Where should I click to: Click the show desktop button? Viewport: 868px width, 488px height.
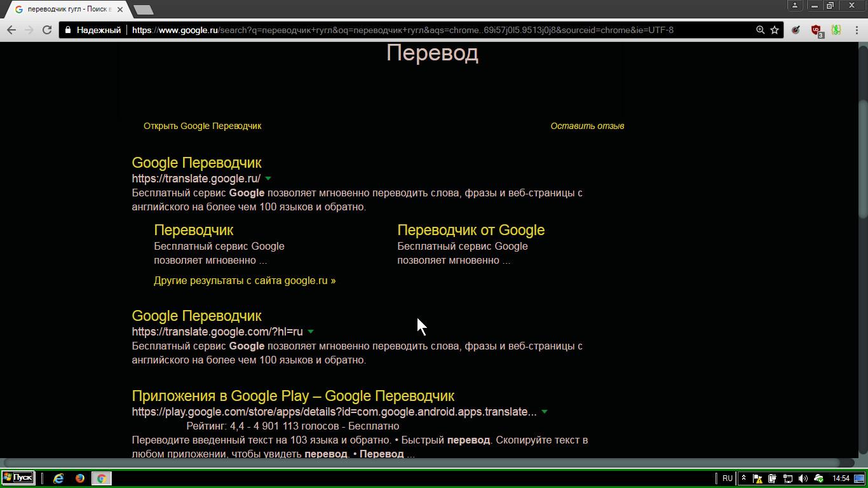[859, 478]
